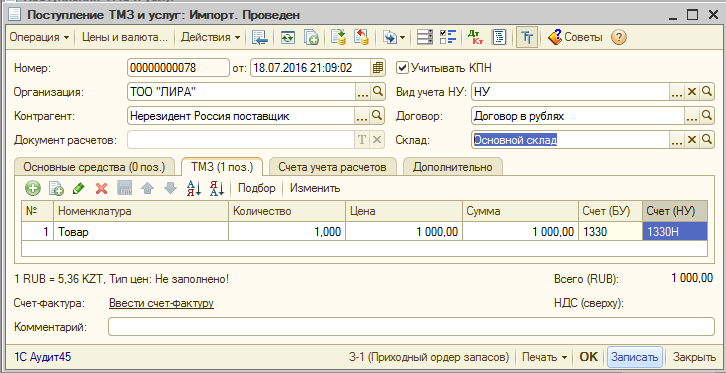This screenshot has height=373, width=726.
Task: Add a new row with green plus icon
Action: (32, 188)
